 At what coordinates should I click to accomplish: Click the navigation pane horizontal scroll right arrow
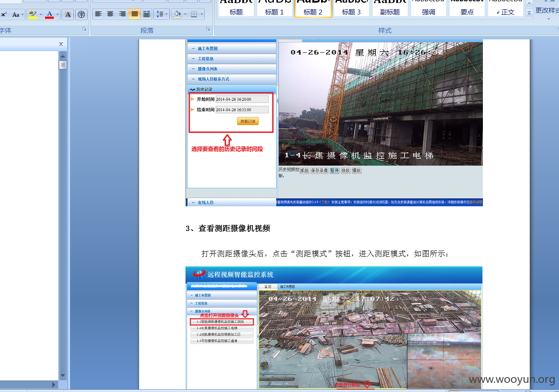pyautogui.click(x=55, y=385)
